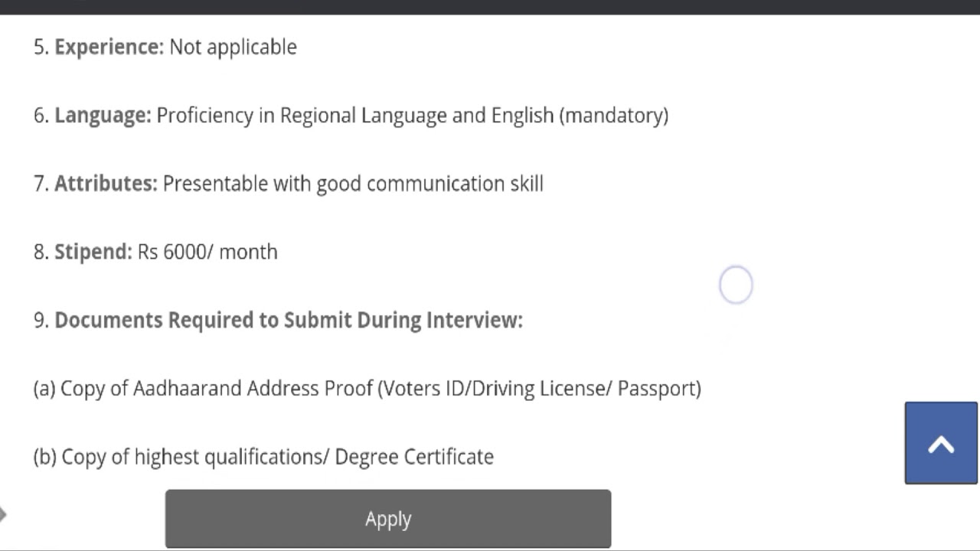Click 'Voters ID/Driving License/ Passport' text
This screenshot has height=551, width=980.
pyautogui.click(x=539, y=389)
